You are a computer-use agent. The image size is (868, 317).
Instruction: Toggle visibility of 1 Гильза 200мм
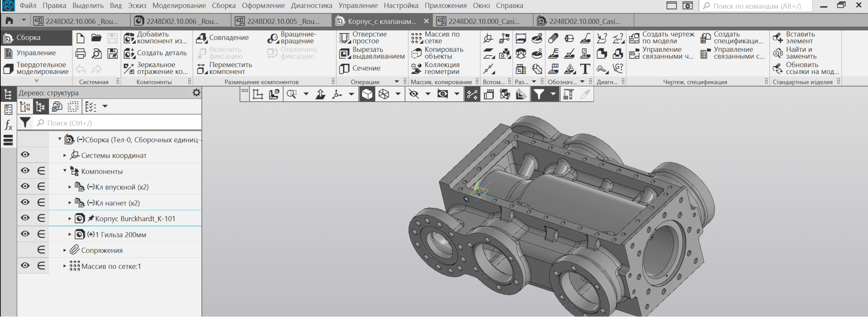point(25,234)
